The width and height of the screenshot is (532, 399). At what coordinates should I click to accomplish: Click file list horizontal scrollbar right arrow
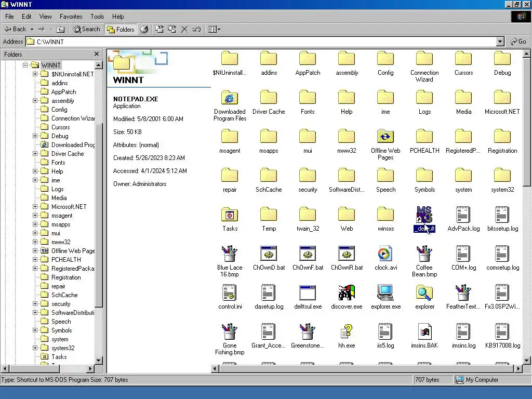[x=518, y=368]
